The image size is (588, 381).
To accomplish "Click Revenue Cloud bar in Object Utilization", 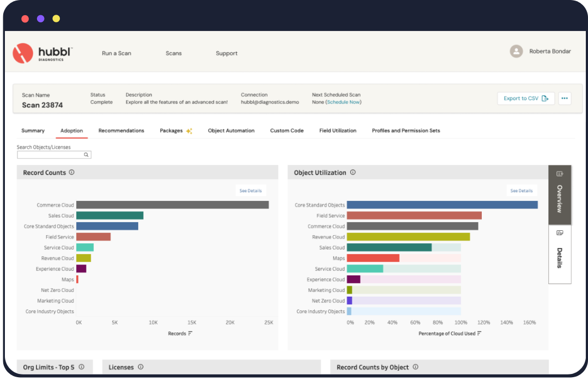I will point(408,237).
